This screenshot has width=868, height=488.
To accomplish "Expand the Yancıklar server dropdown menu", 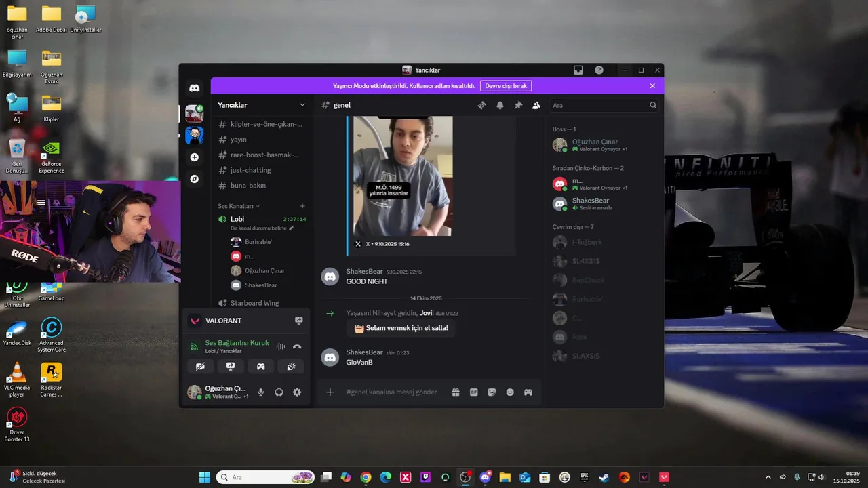I will 302,105.
